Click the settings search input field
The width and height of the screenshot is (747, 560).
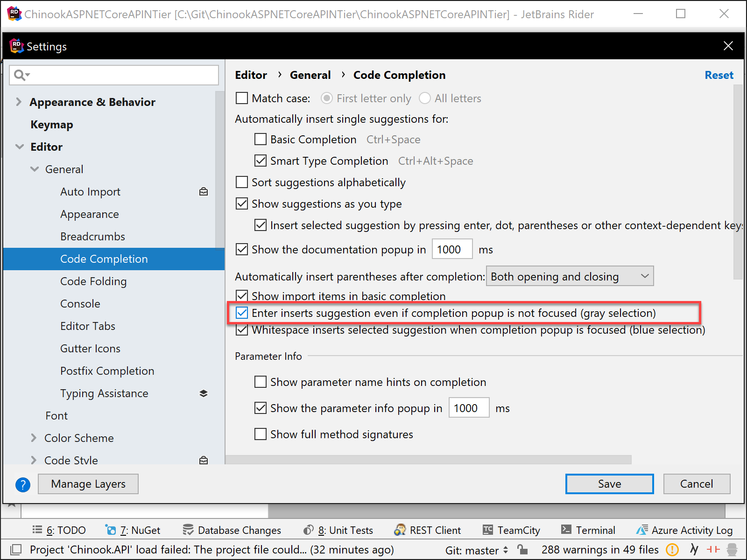pyautogui.click(x=114, y=75)
